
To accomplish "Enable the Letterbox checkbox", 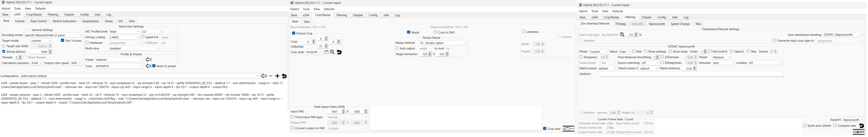I will pyautogui.click(x=524, y=32).
